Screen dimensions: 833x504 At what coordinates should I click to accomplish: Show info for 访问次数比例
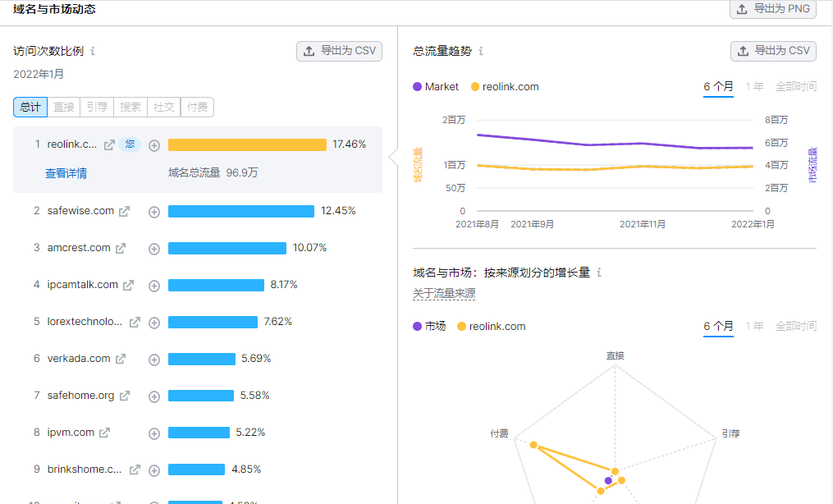pos(93,51)
